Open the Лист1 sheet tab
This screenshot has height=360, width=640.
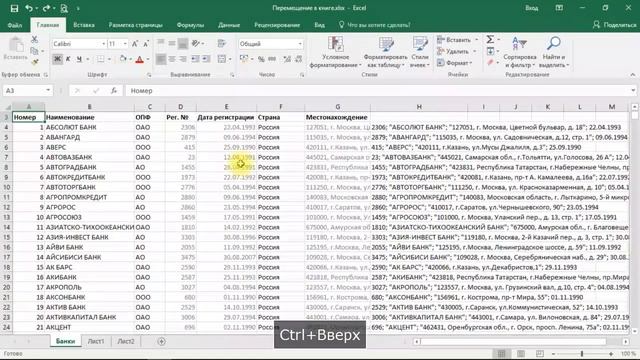pos(96,341)
